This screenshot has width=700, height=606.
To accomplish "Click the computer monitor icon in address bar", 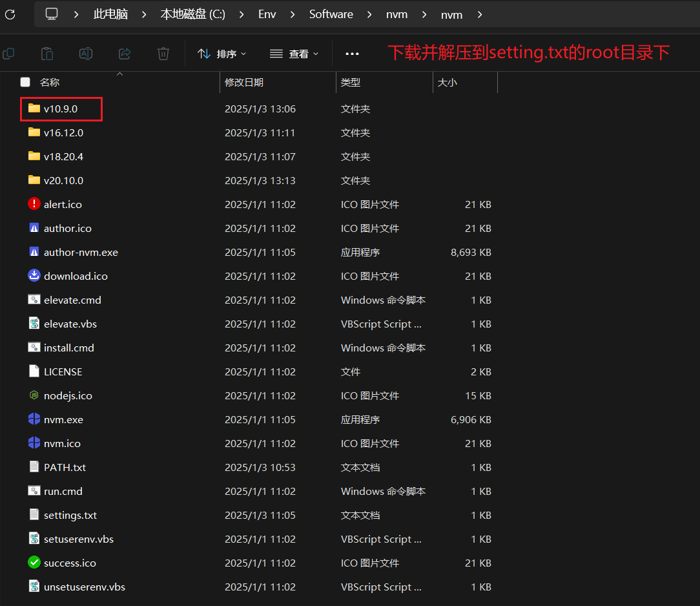I will coord(52,14).
